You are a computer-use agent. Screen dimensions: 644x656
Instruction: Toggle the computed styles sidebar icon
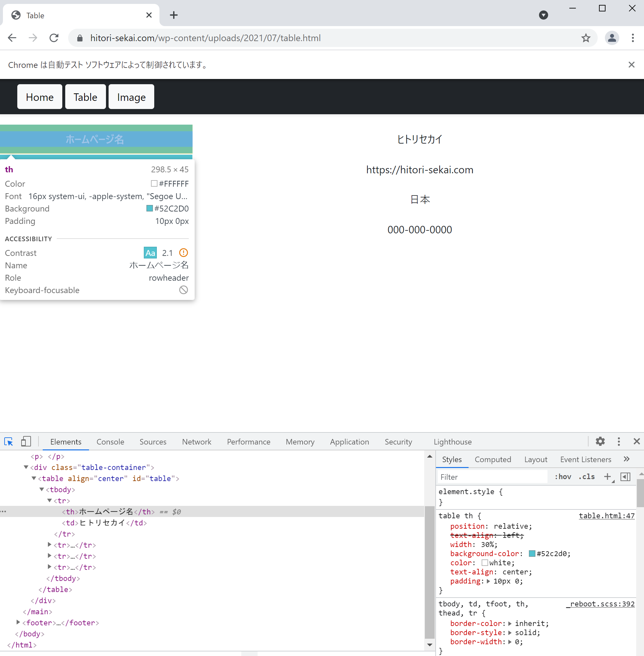[625, 477]
